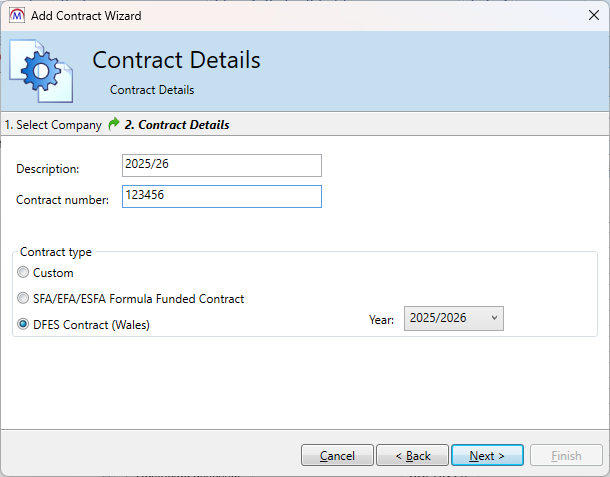Screen dimensions: 610x477
Task: Go back with the < Back button
Action: coord(412,456)
